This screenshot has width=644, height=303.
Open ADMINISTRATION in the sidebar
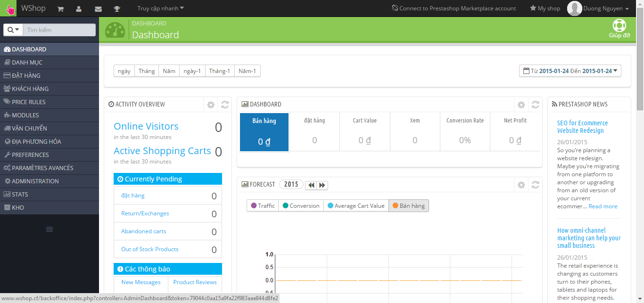pyautogui.click(x=50, y=181)
